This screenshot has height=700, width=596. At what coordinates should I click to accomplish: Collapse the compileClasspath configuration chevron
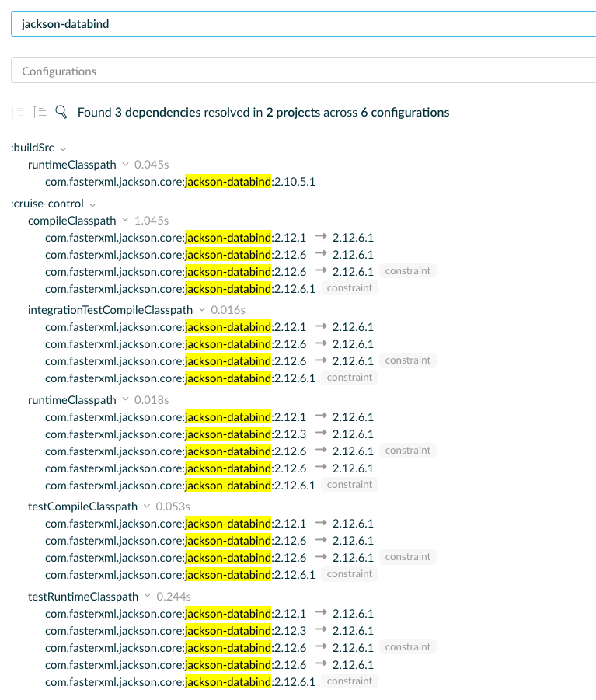[125, 220]
